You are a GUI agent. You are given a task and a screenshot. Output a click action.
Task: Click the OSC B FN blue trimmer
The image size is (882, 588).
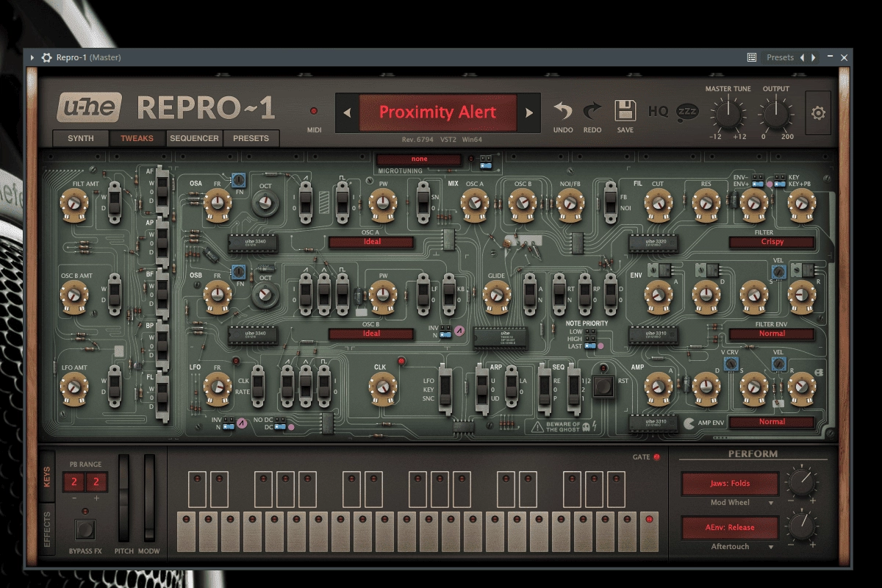(237, 272)
